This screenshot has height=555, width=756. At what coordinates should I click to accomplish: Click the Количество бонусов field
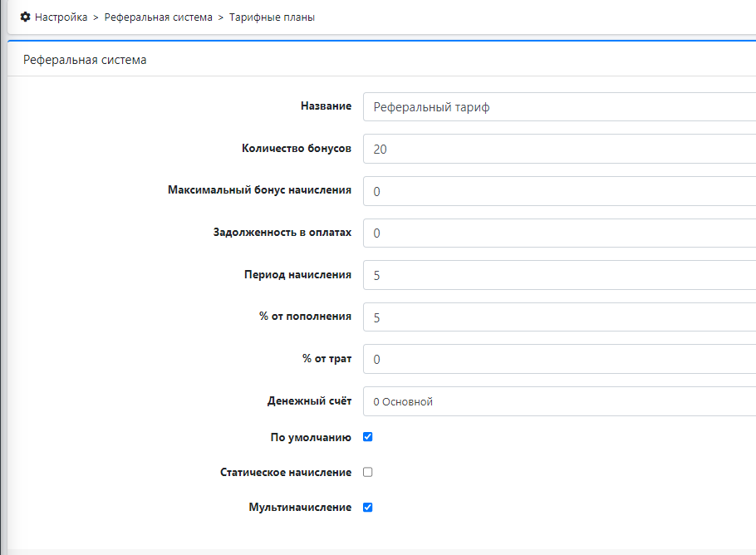click(558, 150)
